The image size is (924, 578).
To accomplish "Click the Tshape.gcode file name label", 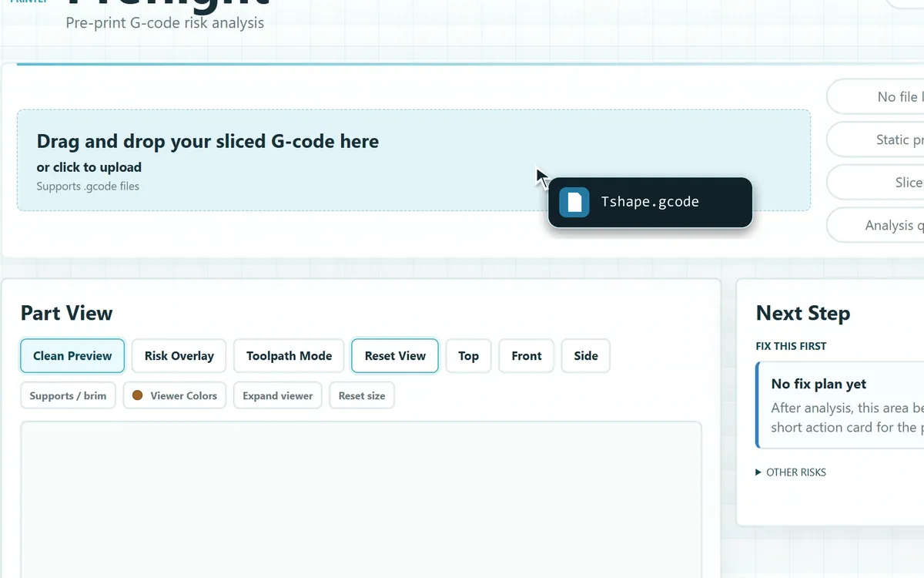I will (650, 202).
